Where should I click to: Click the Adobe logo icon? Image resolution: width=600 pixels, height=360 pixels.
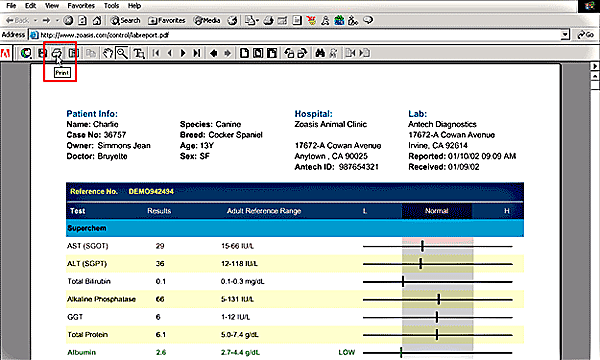(x=5, y=53)
